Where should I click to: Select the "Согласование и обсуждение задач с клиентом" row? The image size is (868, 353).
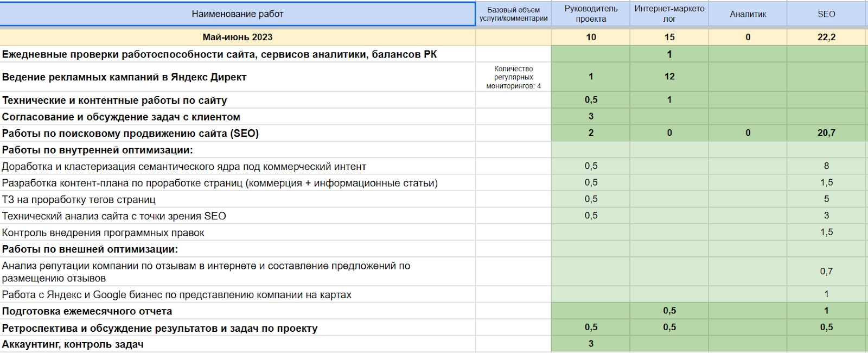click(121, 117)
